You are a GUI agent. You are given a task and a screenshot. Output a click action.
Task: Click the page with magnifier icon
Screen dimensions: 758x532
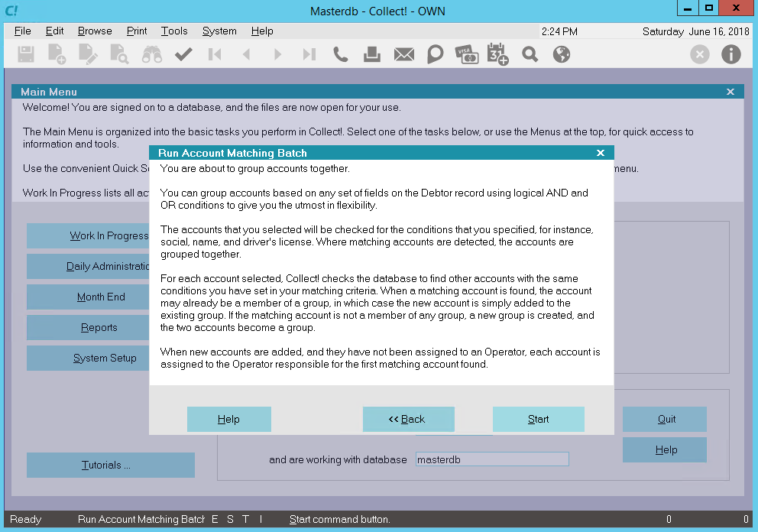click(119, 54)
